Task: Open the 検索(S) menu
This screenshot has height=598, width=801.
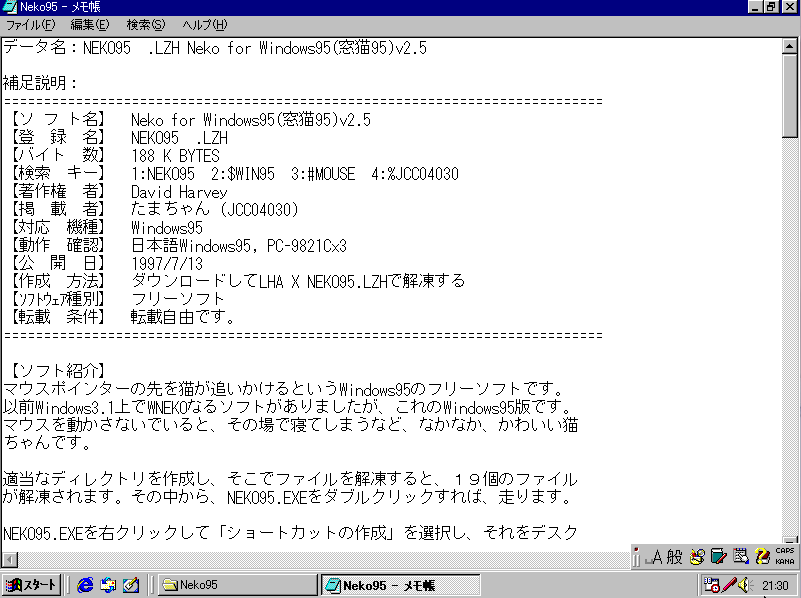Action: coord(146,25)
